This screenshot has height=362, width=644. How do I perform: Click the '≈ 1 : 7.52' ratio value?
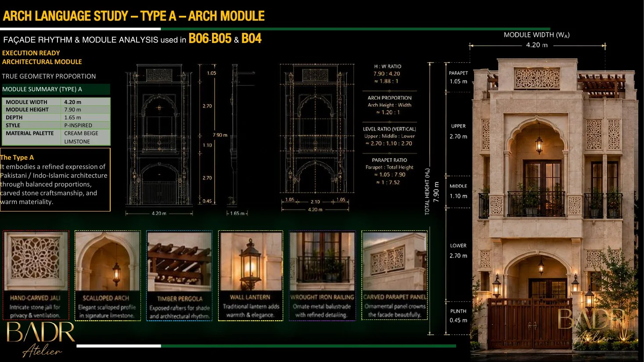(388, 183)
